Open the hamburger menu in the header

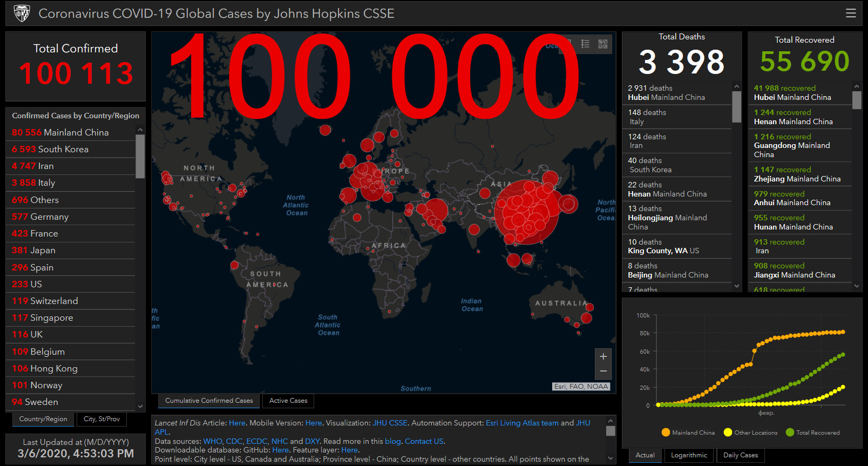point(851,13)
